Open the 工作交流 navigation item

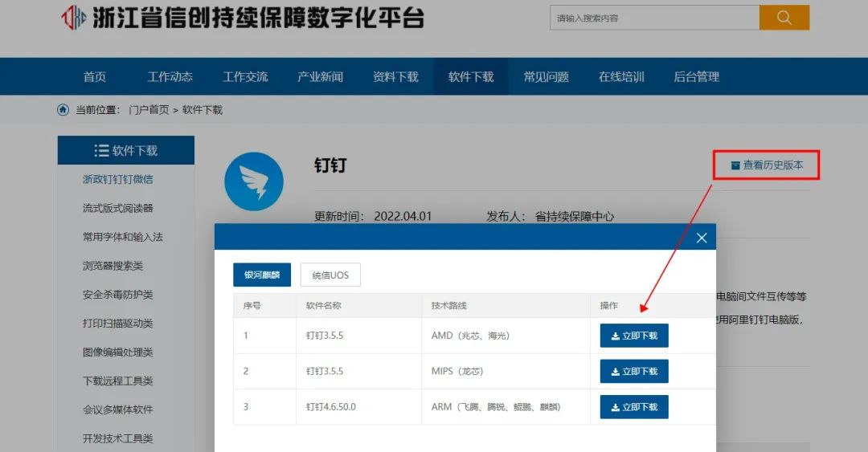(x=245, y=77)
